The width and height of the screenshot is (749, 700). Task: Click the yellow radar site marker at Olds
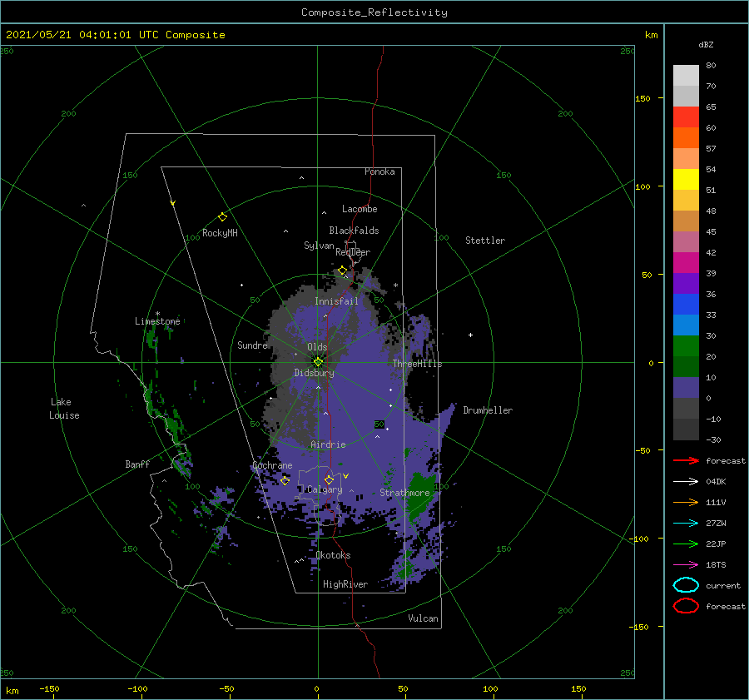coord(318,362)
